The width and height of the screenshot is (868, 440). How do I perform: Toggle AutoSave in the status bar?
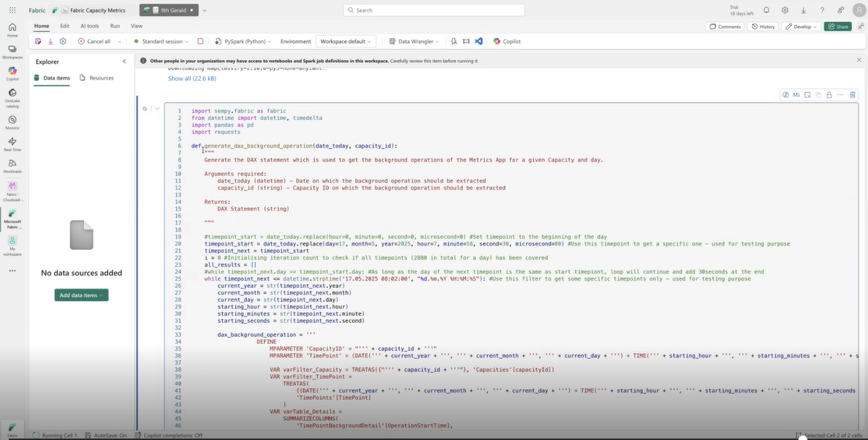pyautogui.click(x=107, y=435)
